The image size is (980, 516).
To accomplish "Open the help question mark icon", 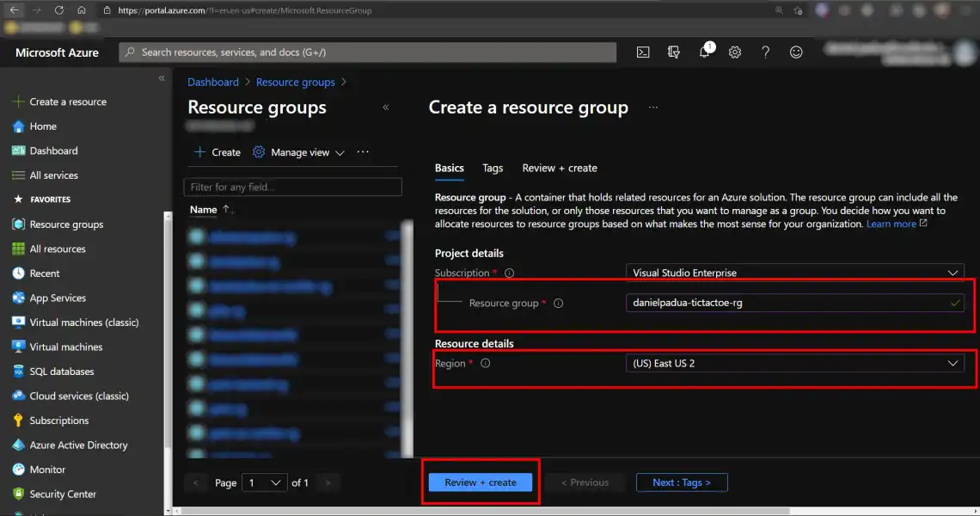I will tap(766, 52).
